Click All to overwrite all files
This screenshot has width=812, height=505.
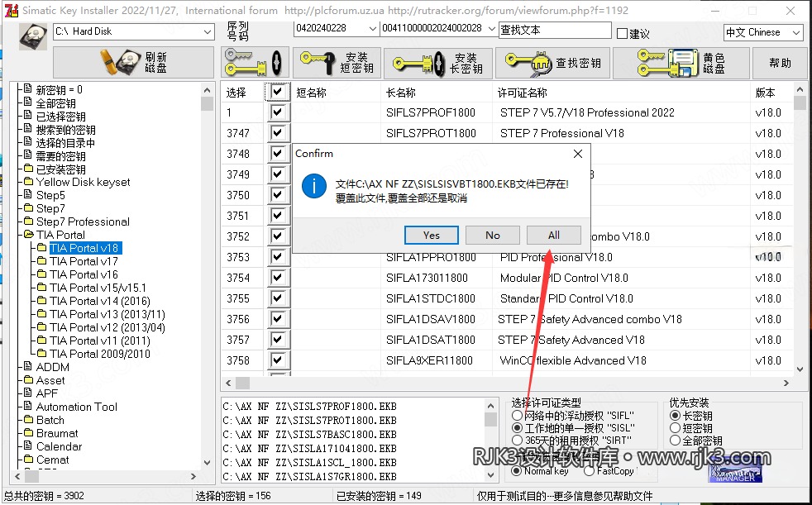[x=553, y=236]
